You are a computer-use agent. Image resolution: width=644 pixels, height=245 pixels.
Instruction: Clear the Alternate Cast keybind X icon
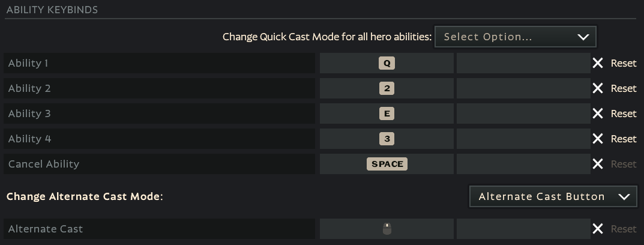point(598,229)
